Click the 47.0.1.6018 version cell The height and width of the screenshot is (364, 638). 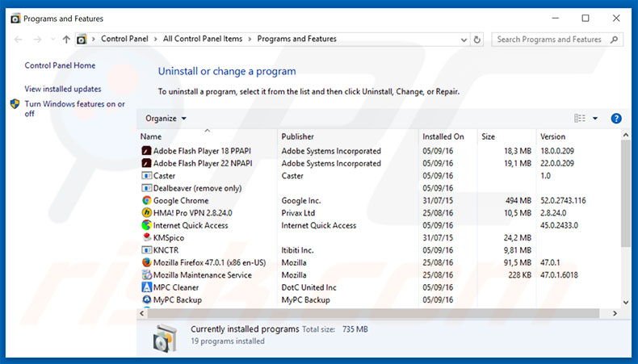pos(559,275)
